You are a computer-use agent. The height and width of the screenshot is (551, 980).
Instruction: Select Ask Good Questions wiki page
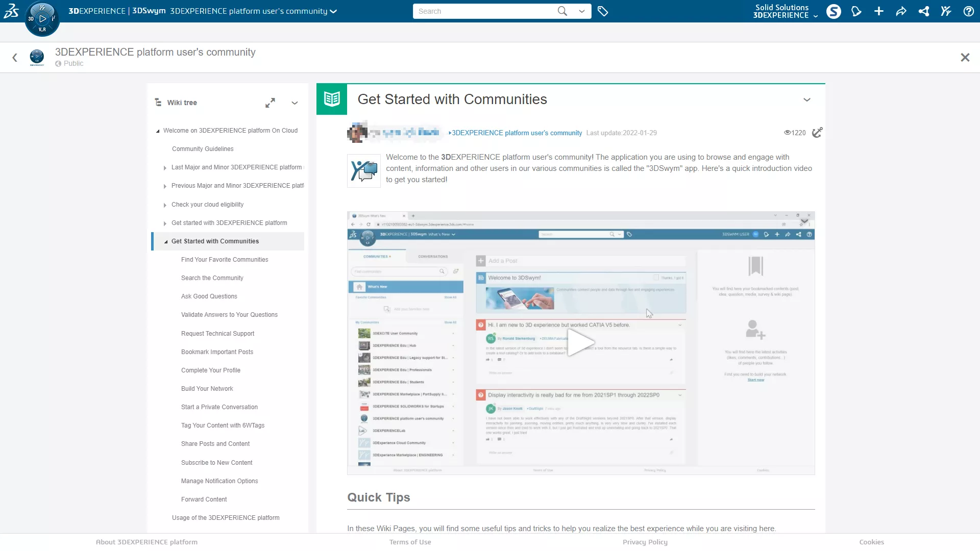click(209, 296)
